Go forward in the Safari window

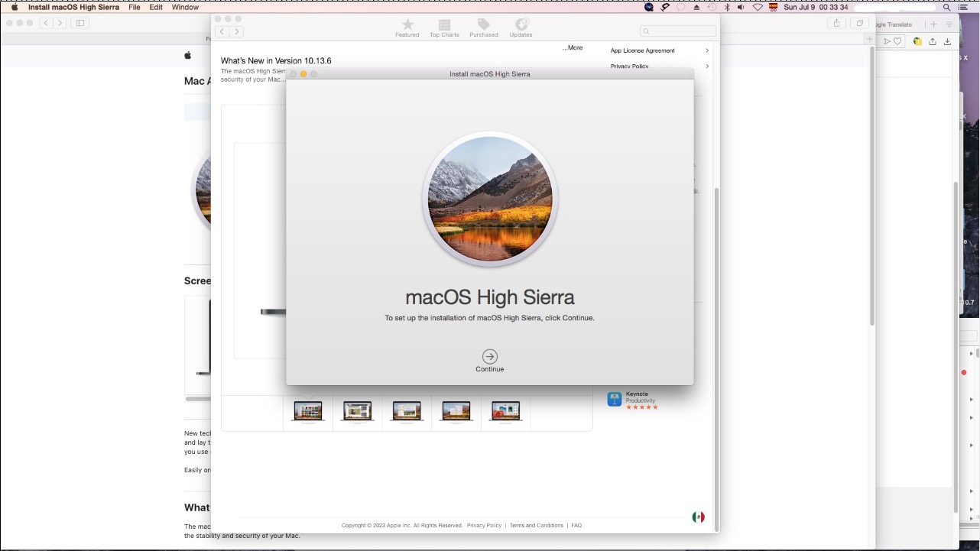coord(60,23)
